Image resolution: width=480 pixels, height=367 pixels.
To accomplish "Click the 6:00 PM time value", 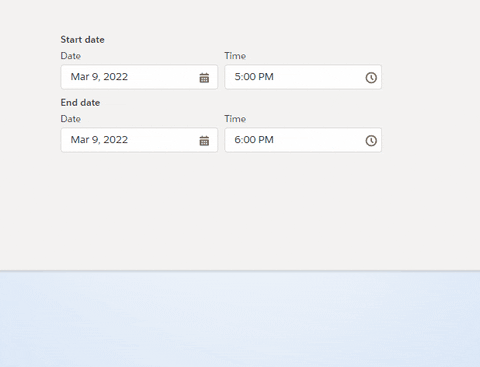I will (x=254, y=140).
